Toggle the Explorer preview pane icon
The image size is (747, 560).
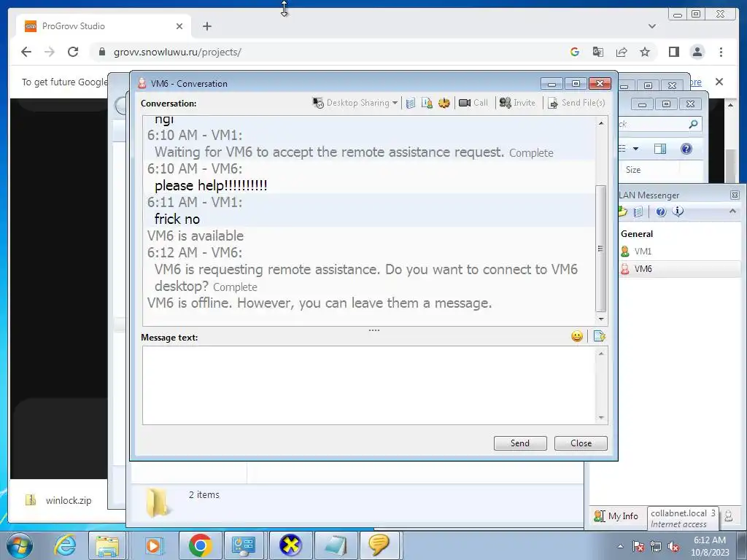(659, 149)
